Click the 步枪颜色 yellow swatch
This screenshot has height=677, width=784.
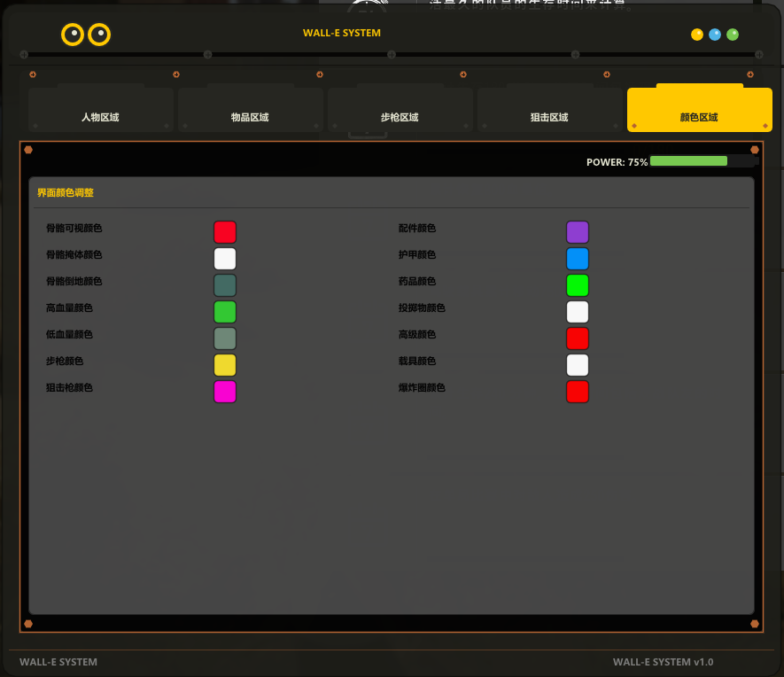225,365
